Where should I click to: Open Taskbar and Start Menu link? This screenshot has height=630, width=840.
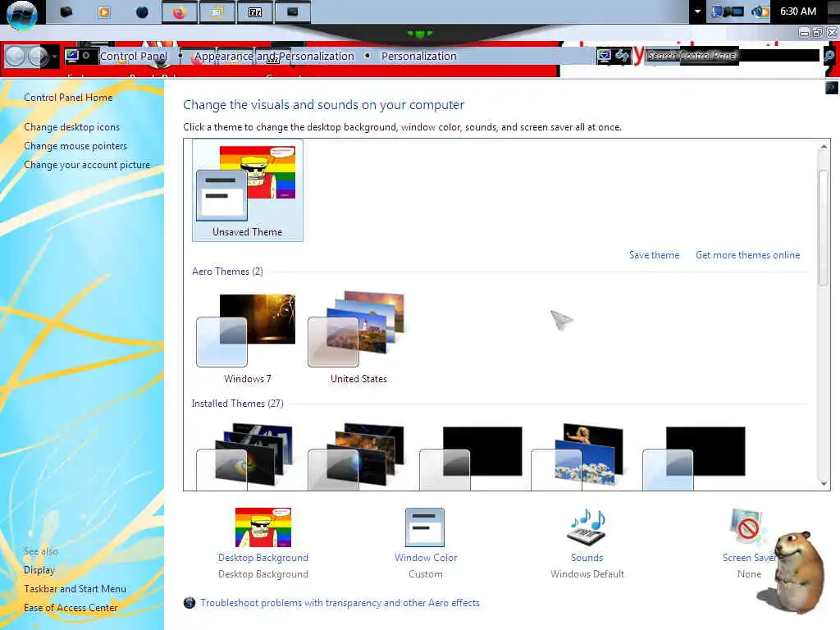[x=75, y=589]
